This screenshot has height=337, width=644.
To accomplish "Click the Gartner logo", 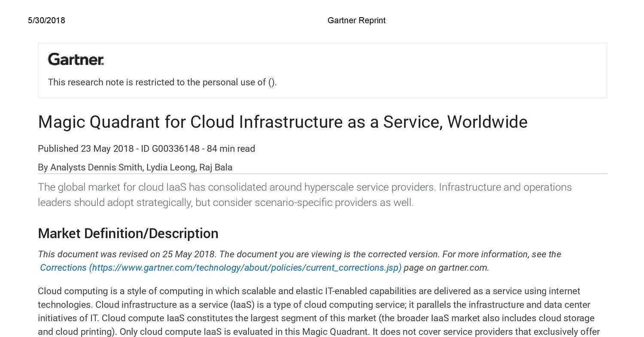I will pos(76,59).
